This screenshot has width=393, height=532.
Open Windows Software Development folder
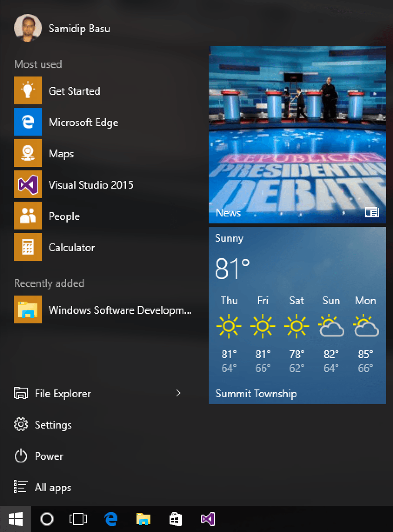120,310
